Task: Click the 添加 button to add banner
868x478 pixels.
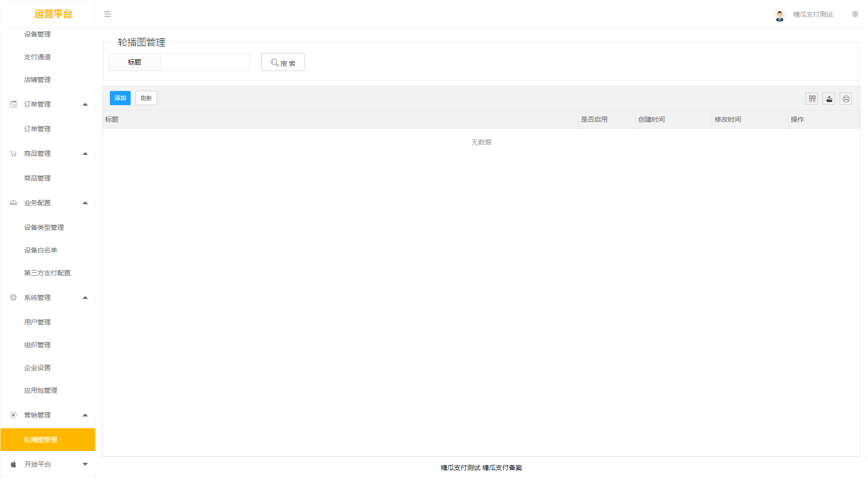Action: pyautogui.click(x=120, y=98)
